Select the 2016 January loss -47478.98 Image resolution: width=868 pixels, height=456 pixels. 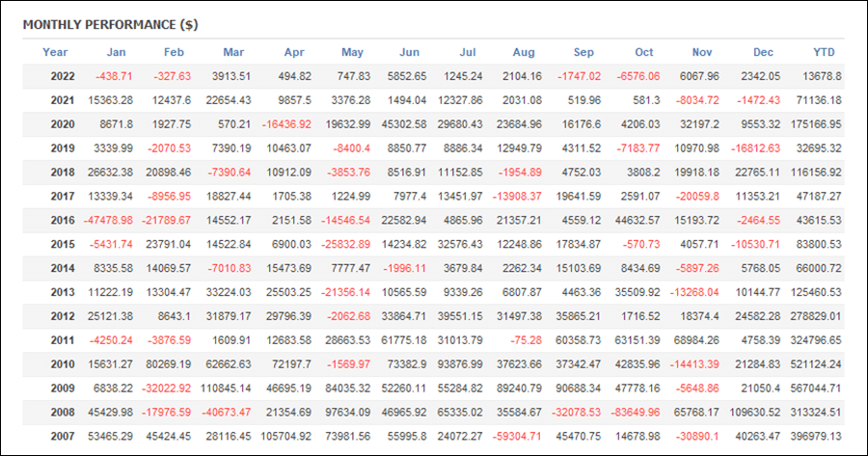pyautogui.click(x=108, y=220)
